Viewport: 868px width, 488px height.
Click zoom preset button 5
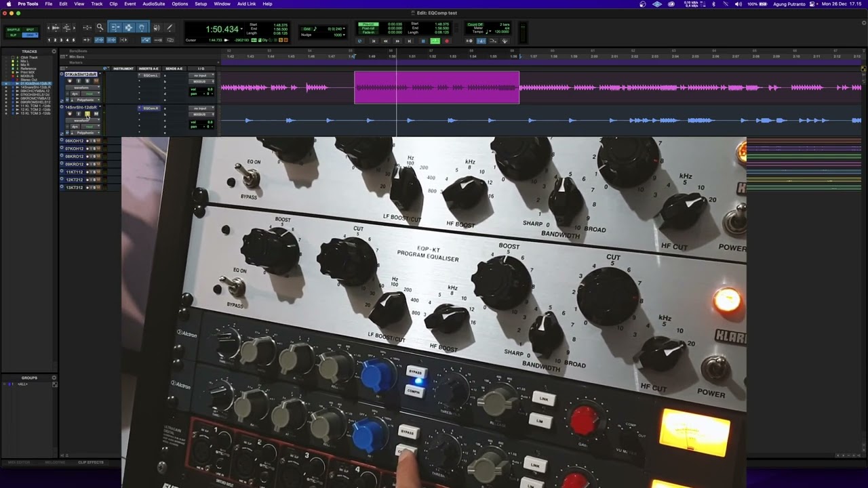[x=73, y=40]
